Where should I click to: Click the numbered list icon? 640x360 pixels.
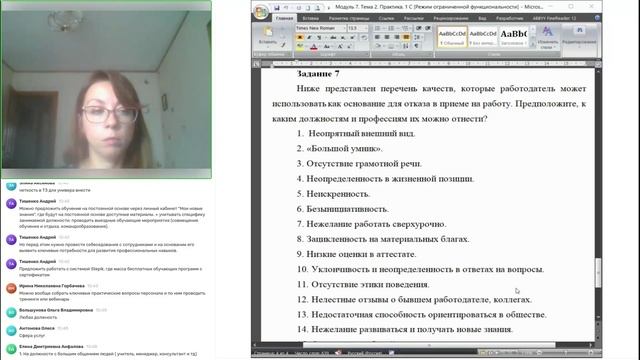click(391, 28)
